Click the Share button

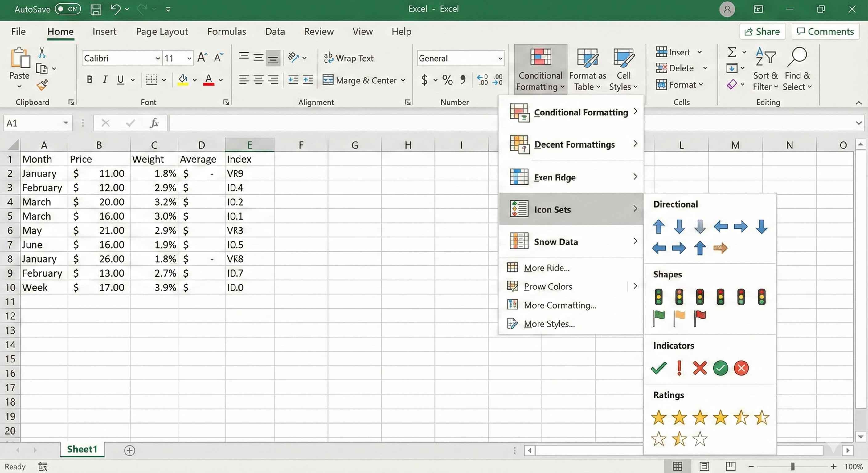[763, 31]
